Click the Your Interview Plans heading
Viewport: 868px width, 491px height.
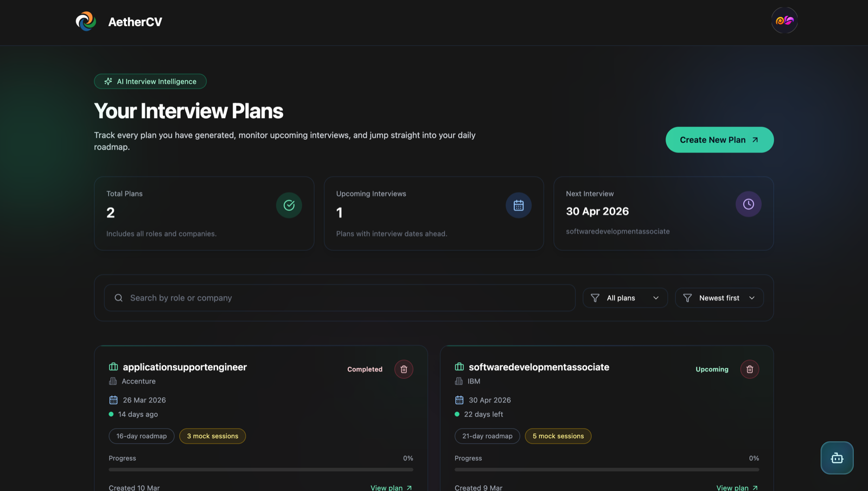188,111
